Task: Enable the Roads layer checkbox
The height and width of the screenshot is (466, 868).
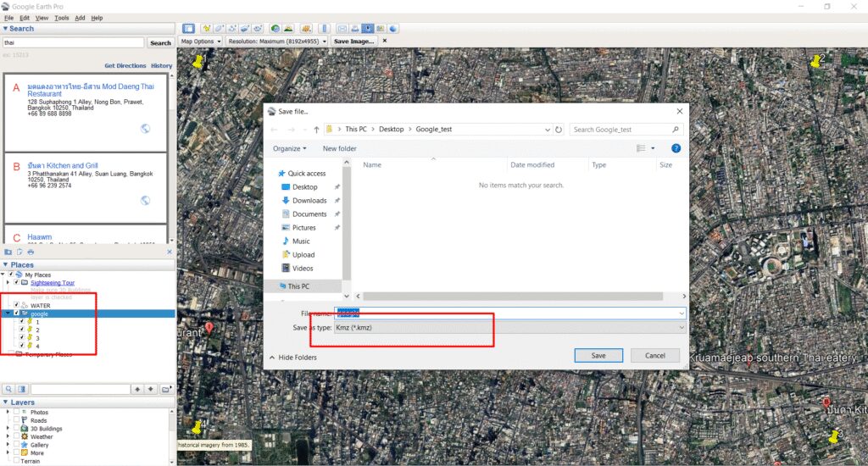Action: 16,420
